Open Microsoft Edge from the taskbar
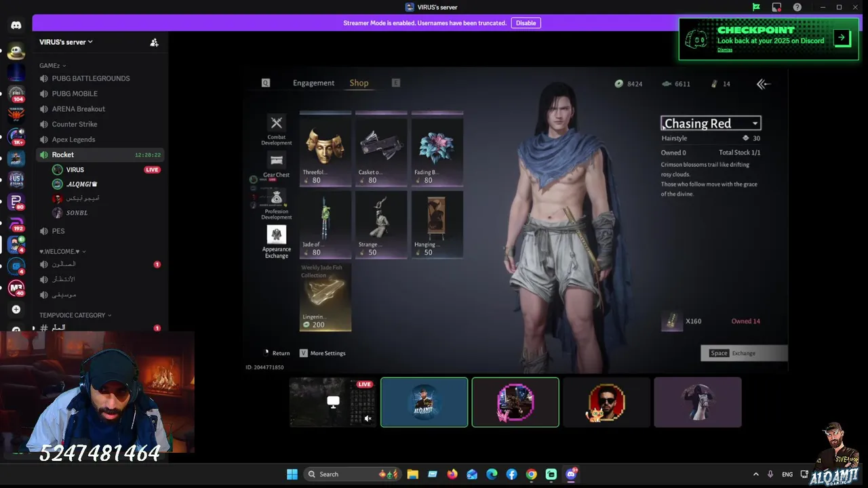The height and width of the screenshot is (488, 868). (x=492, y=474)
